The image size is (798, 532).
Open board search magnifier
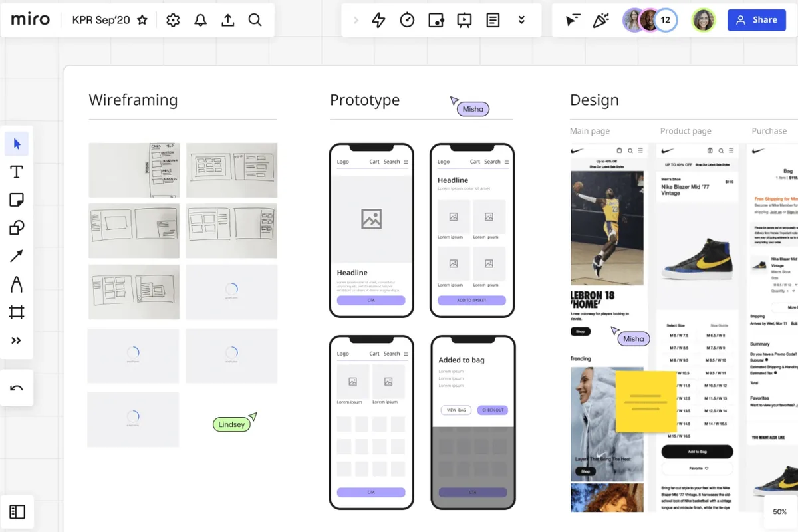tap(255, 20)
